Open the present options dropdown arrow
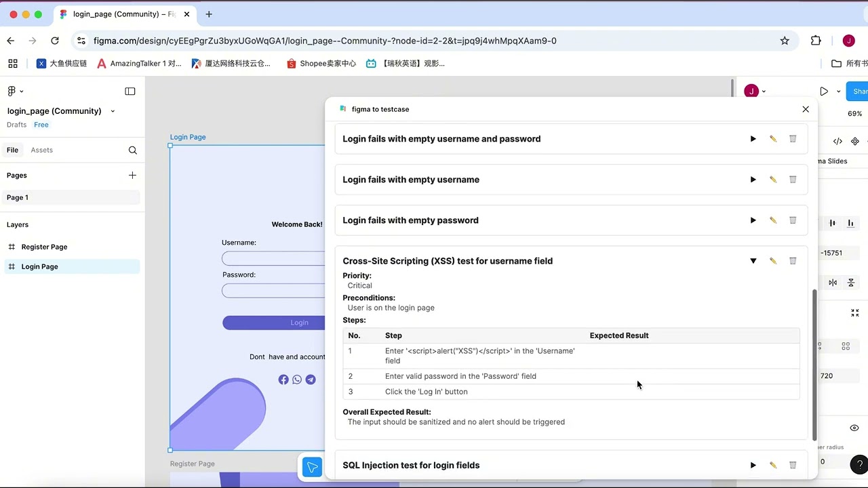This screenshot has width=868, height=488. (839, 91)
